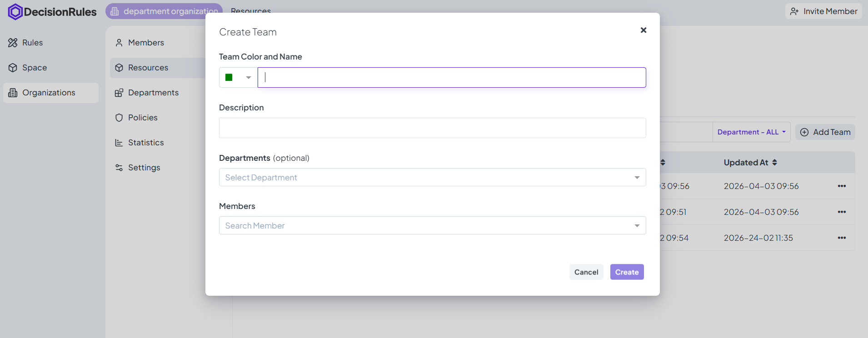The width and height of the screenshot is (868, 338).
Task: Open the Select Department dropdown
Action: click(x=432, y=178)
